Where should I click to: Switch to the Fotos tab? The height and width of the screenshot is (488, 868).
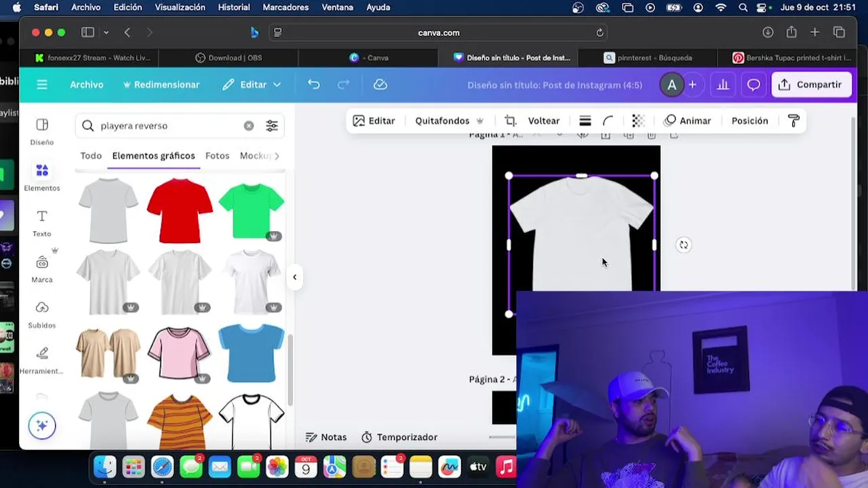(217, 156)
